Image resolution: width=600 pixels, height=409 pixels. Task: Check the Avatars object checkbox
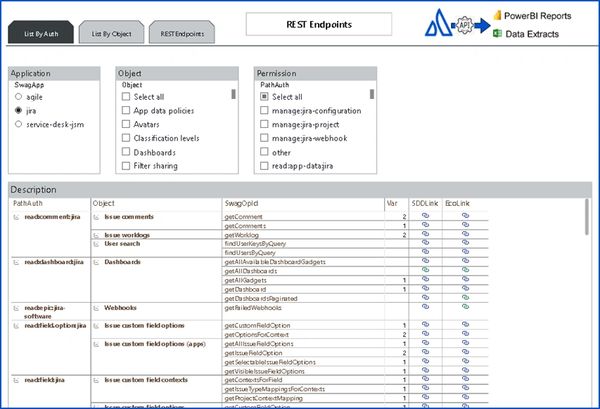pos(126,124)
